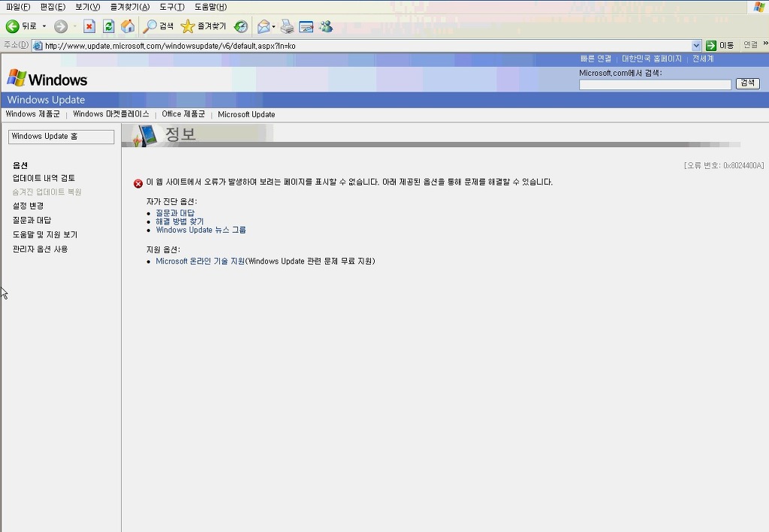The image size is (769, 532).
Task: Open the Windows 제품군 tab
Action: click(x=33, y=114)
